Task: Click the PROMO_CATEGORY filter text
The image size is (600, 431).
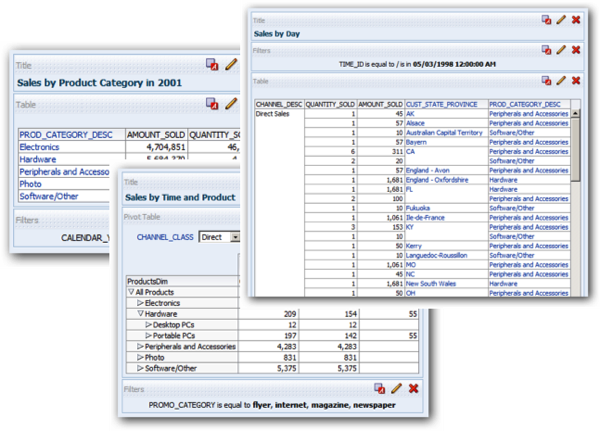Action: (272, 405)
